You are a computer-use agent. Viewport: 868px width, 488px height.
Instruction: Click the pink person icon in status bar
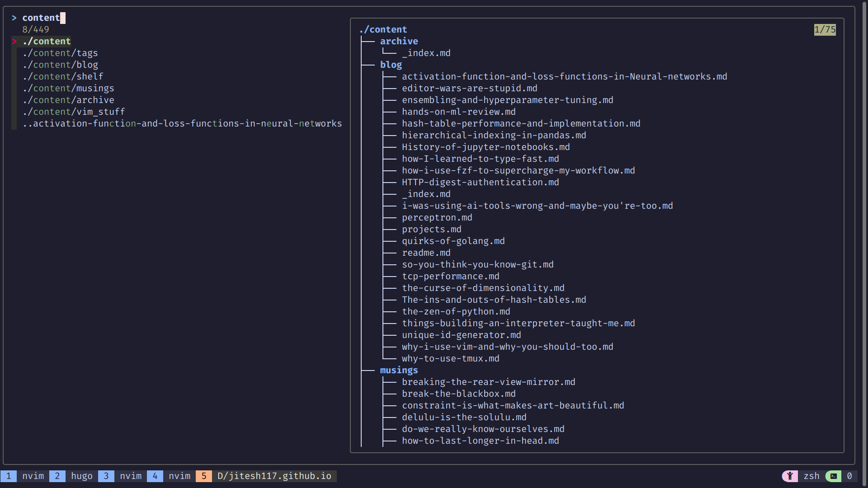click(790, 476)
